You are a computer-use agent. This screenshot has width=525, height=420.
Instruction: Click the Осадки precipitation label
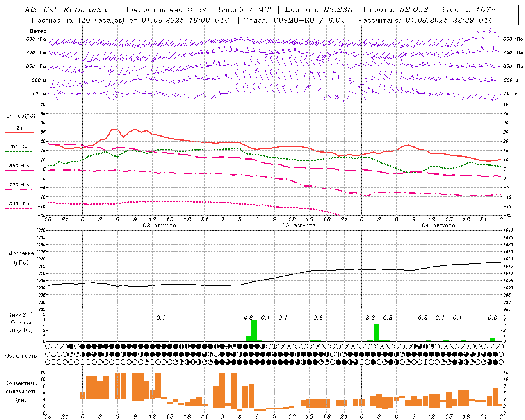point(21,322)
